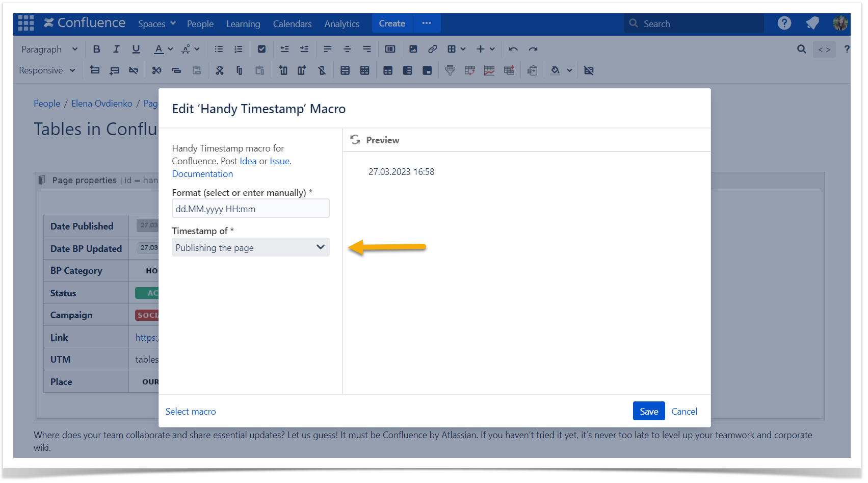Open the source editor angle brackets button
This screenshot has height=483, width=868.
(x=824, y=49)
